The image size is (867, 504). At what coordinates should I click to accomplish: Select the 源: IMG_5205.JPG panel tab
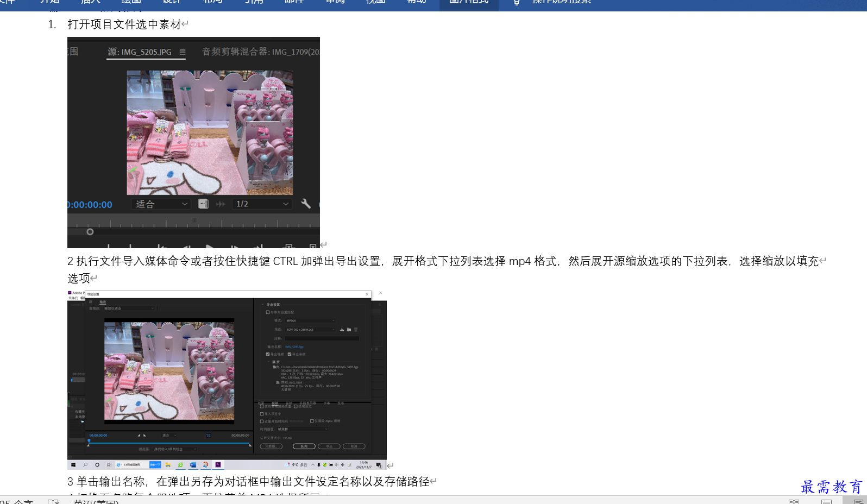tap(140, 52)
